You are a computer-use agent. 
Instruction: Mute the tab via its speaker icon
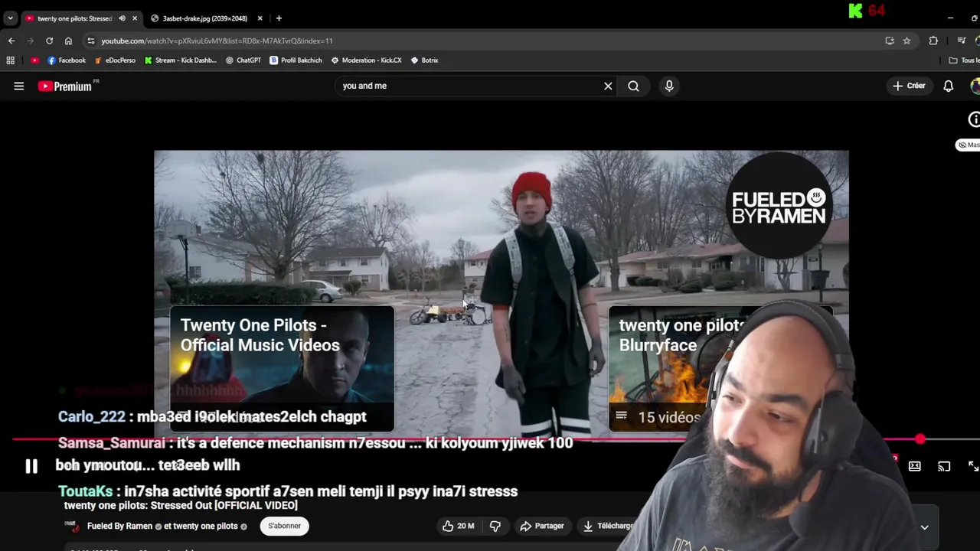tap(122, 18)
